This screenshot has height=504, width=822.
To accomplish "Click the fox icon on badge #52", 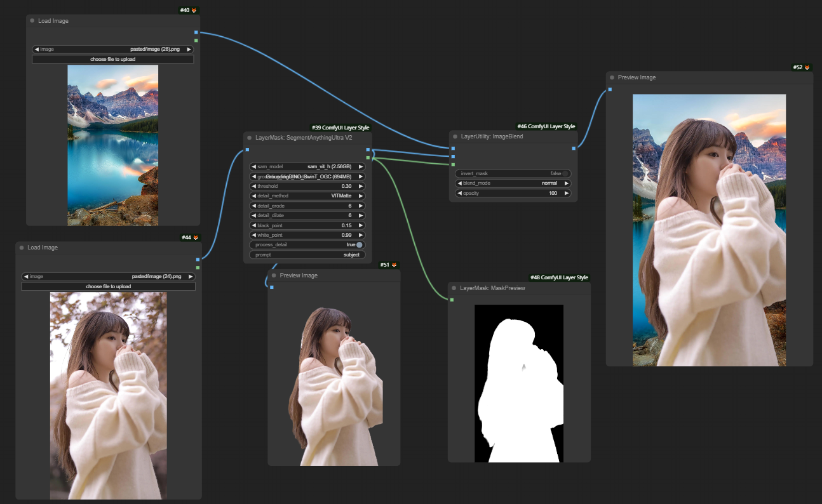I will point(807,67).
